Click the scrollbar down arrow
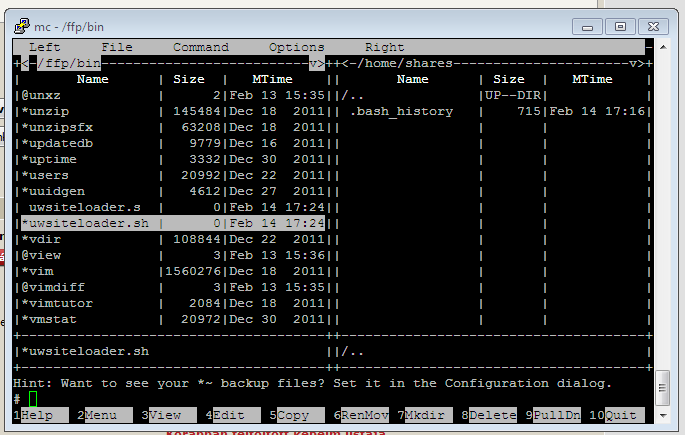685x435 pixels. tap(663, 415)
